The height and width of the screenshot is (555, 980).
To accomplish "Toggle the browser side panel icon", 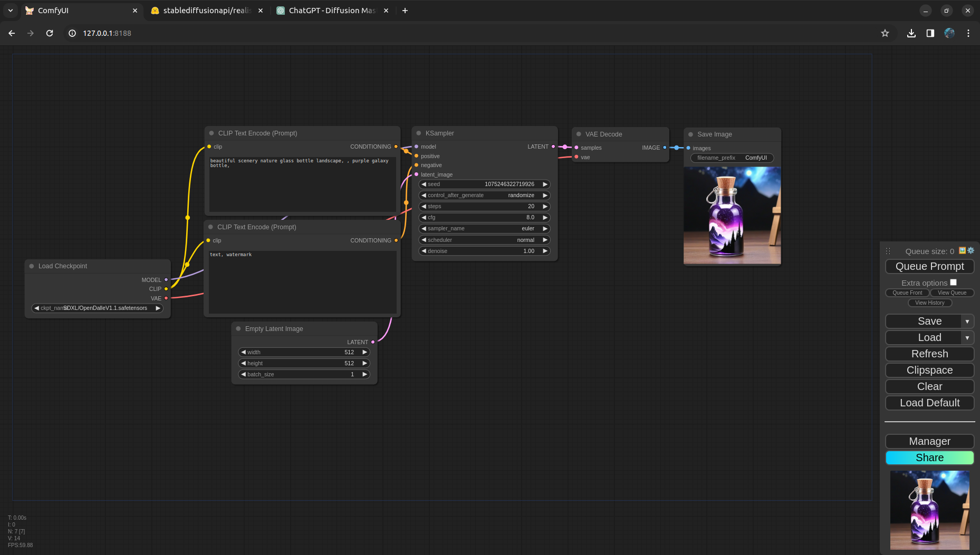I will (x=930, y=33).
